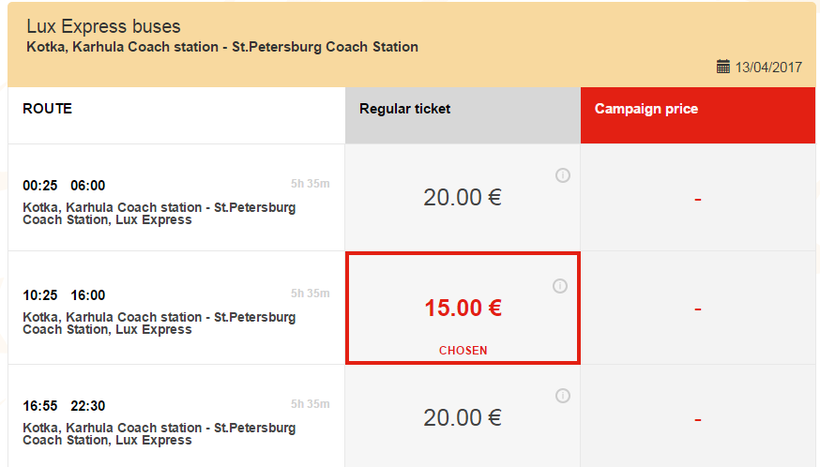820x467 pixels.
Task: Click the ROUTE column header
Action: click(47, 108)
